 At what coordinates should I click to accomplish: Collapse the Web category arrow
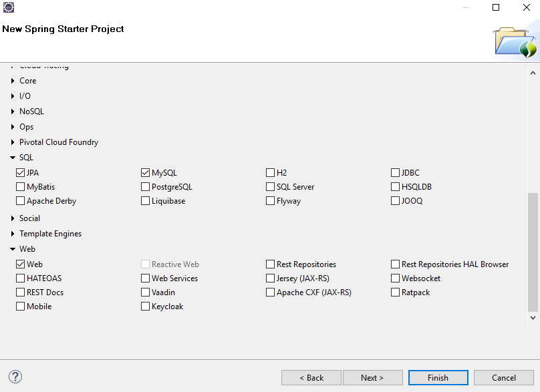[x=13, y=249]
